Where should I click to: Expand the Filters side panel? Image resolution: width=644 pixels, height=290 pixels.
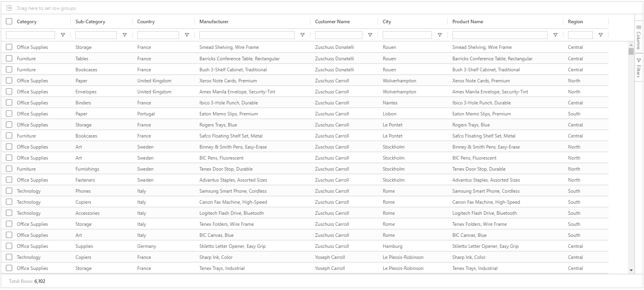point(638,67)
